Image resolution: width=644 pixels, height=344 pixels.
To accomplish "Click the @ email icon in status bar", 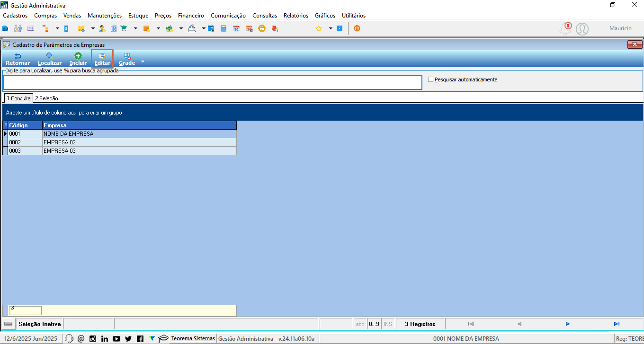I will tap(81, 338).
